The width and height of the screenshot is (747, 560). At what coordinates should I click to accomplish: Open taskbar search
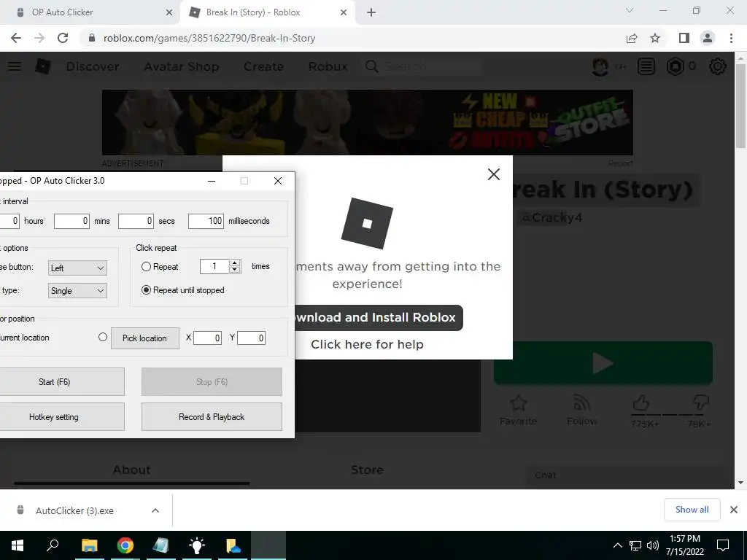click(53, 545)
